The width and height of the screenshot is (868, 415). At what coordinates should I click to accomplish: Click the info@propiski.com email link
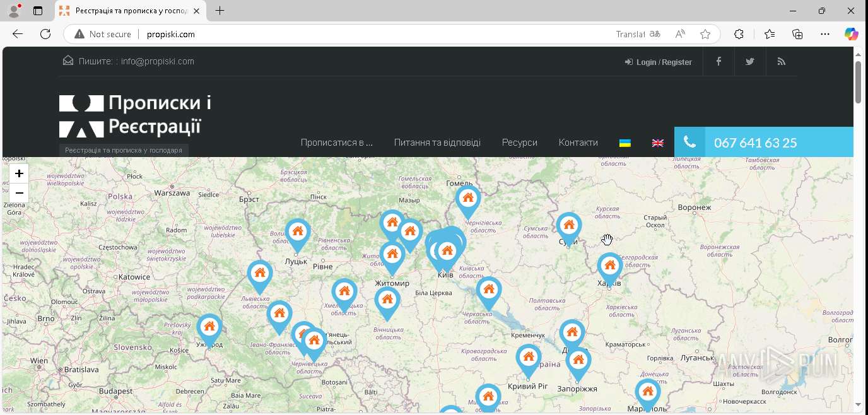[x=158, y=61]
